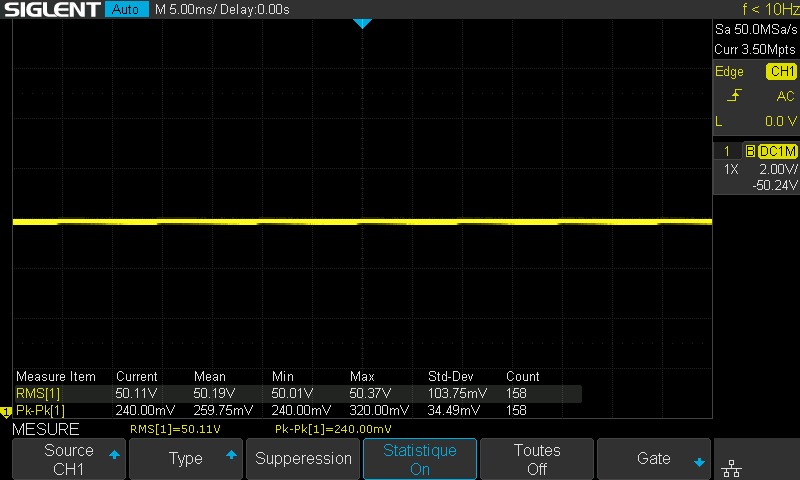Click the M 5.00ms timebase readout
This screenshot has height=480, width=800.
185,9
